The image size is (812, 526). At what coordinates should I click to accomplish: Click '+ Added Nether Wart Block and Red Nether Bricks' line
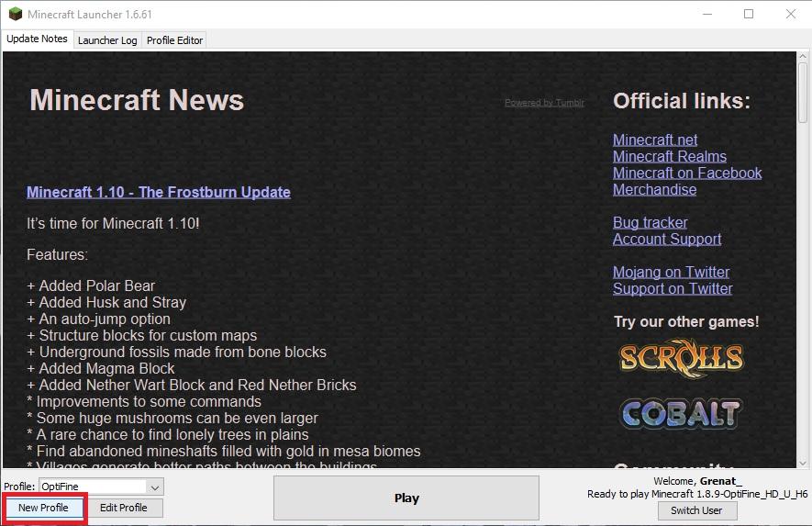point(192,386)
